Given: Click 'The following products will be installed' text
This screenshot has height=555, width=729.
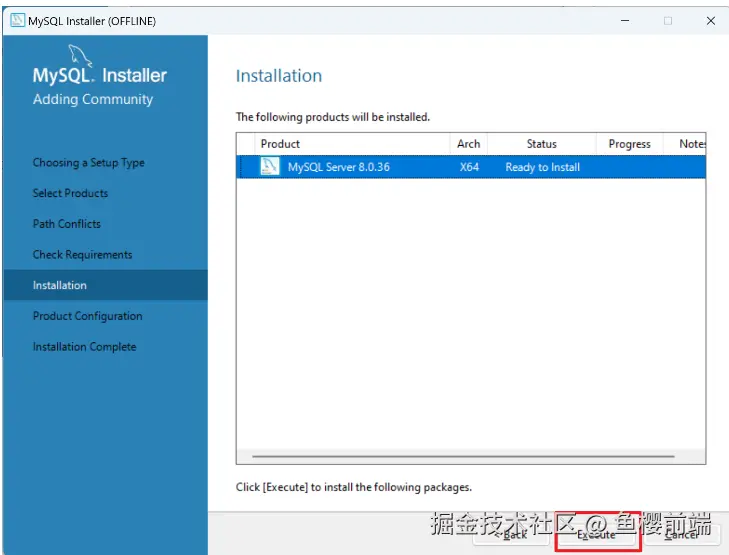Looking at the screenshot, I should [x=332, y=117].
